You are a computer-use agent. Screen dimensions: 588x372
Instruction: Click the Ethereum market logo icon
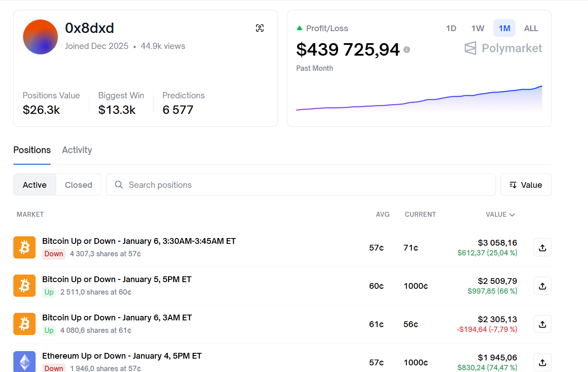coord(24,361)
